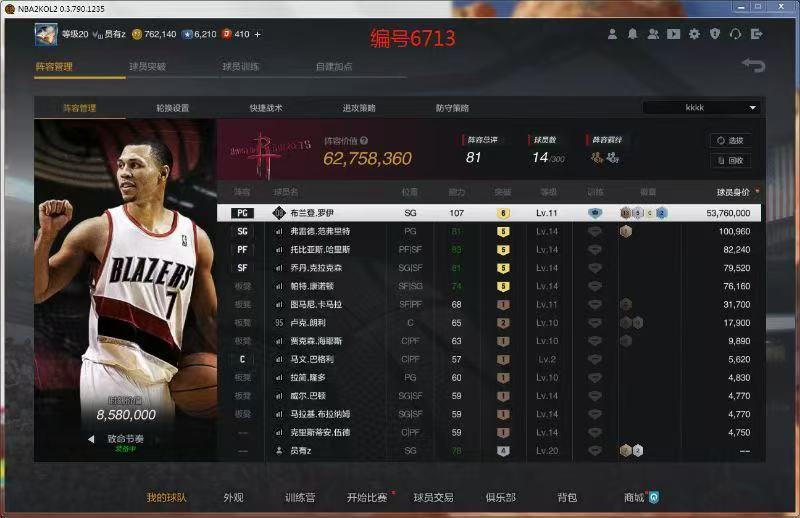The height and width of the screenshot is (518, 800).
Task: Click training icon in 马文.巴格利 row
Action: pos(595,359)
